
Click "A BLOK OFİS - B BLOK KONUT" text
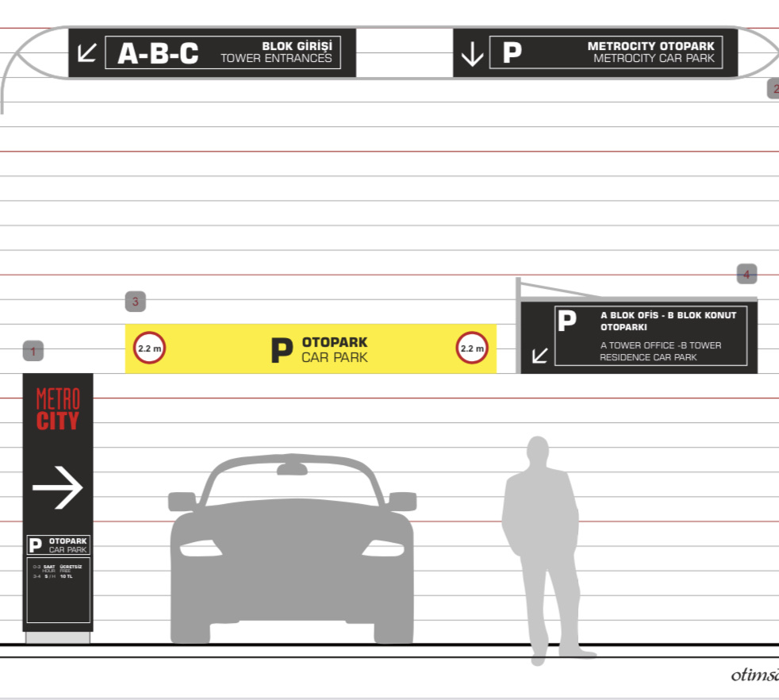tap(668, 315)
